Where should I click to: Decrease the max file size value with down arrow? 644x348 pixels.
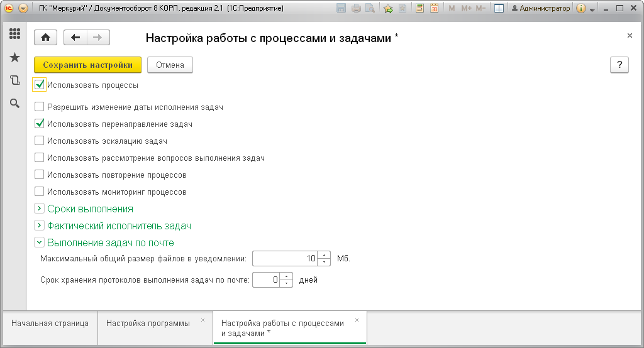tap(324, 262)
